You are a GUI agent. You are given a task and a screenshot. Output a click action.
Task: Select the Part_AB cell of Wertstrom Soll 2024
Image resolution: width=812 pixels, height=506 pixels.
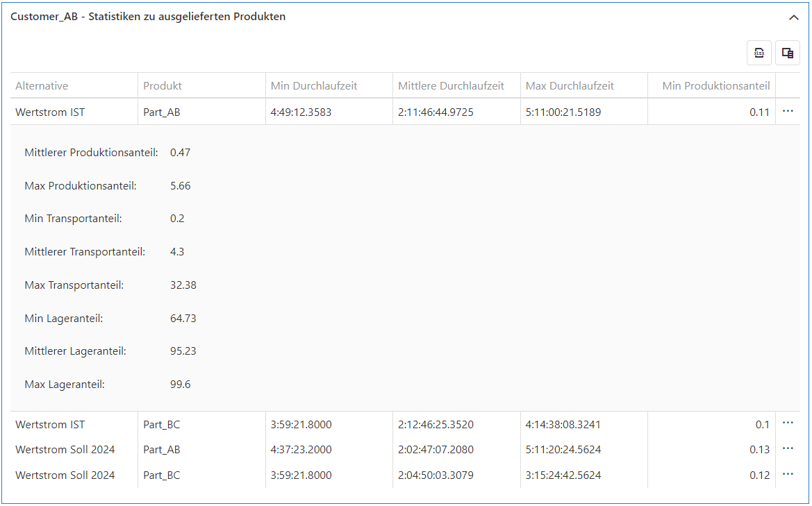tap(160, 450)
